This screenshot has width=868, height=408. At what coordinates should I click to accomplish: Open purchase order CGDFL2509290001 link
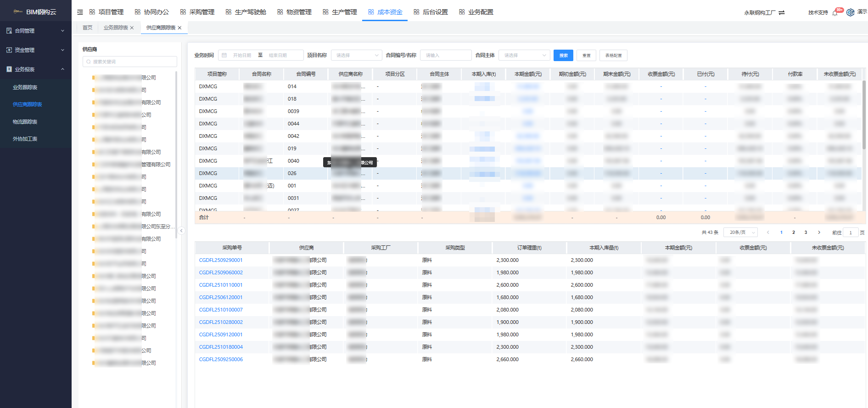[221, 260]
